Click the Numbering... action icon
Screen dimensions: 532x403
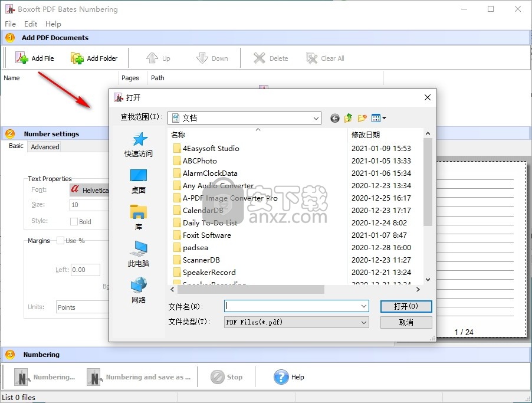pos(21,377)
